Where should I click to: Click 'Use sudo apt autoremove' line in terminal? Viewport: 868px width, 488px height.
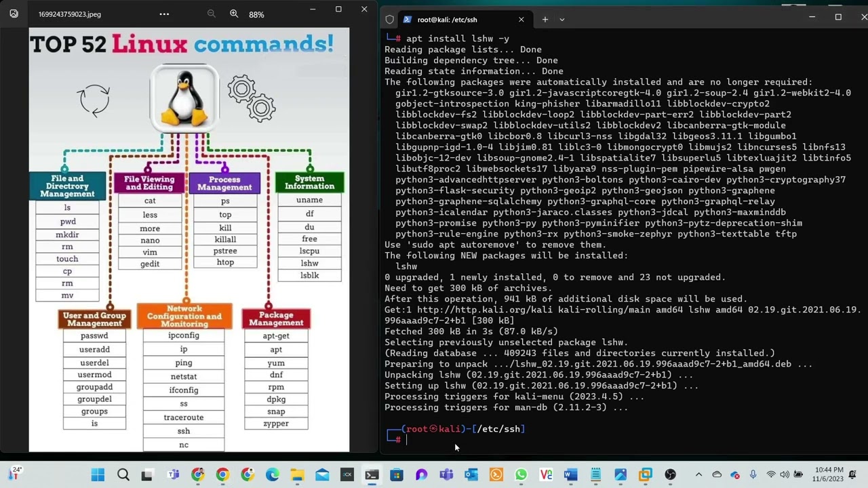click(495, 245)
